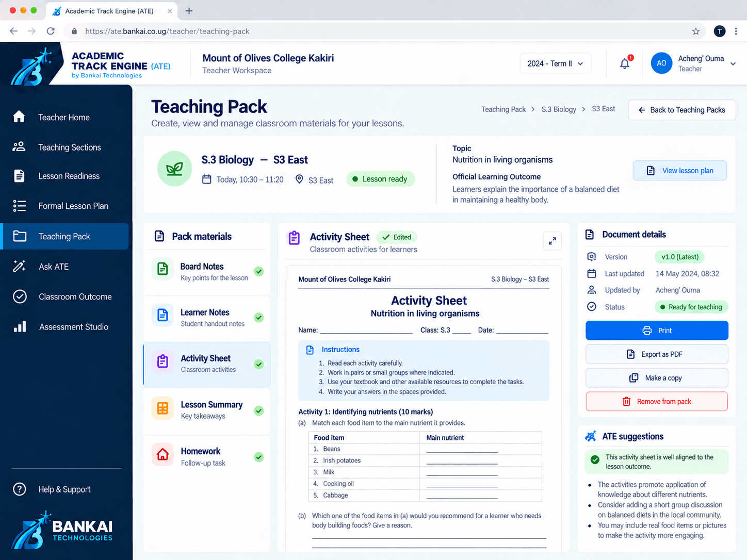This screenshot has width=747, height=560.
Task: Click the Lesson Summary orange icon
Action: click(x=163, y=408)
